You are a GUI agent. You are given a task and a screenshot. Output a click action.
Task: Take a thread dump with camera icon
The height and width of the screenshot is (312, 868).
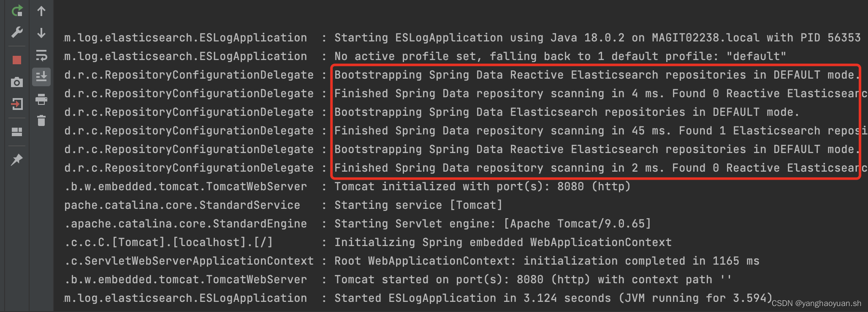point(17,82)
